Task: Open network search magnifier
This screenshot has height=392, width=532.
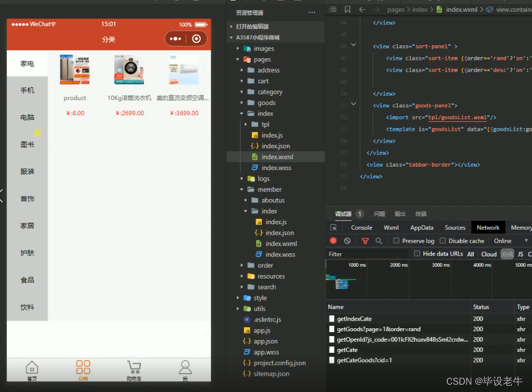Action: point(379,241)
